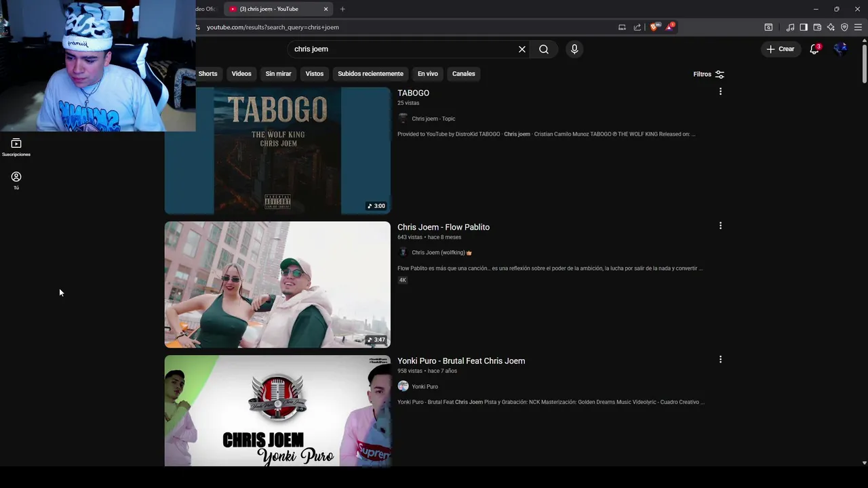The width and height of the screenshot is (868, 488).
Task: Click the scrollbar down arrow
Action: (x=864, y=463)
